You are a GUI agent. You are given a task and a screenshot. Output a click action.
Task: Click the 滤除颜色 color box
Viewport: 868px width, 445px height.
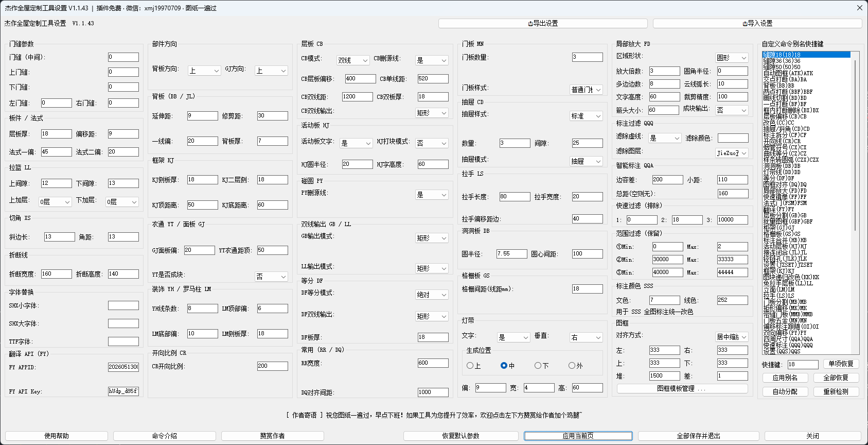733,138
